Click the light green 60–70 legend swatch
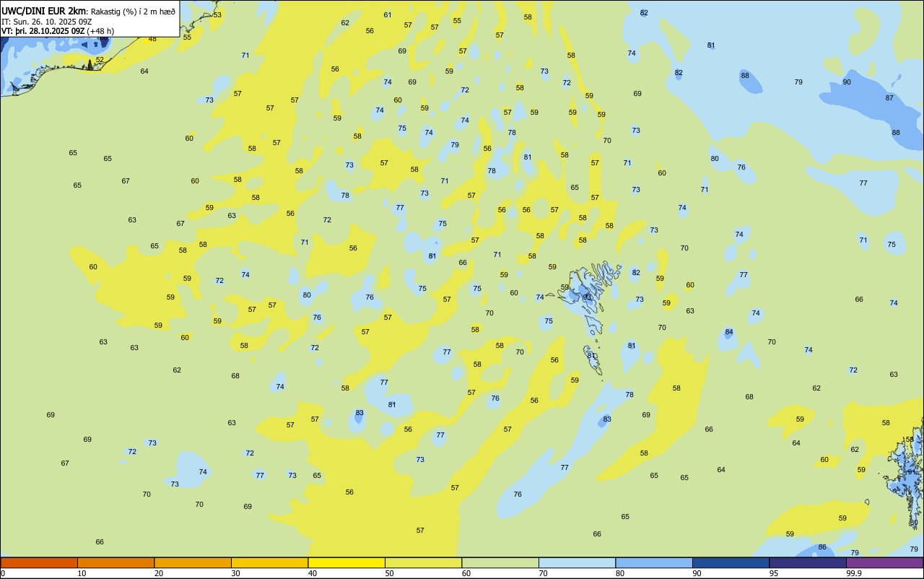Viewport: 924px width, 579px height. tap(500, 562)
